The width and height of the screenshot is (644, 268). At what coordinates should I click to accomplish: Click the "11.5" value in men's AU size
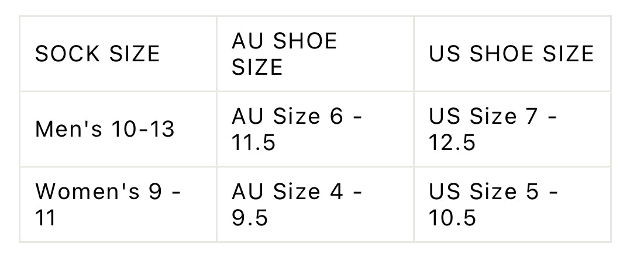tap(253, 142)
